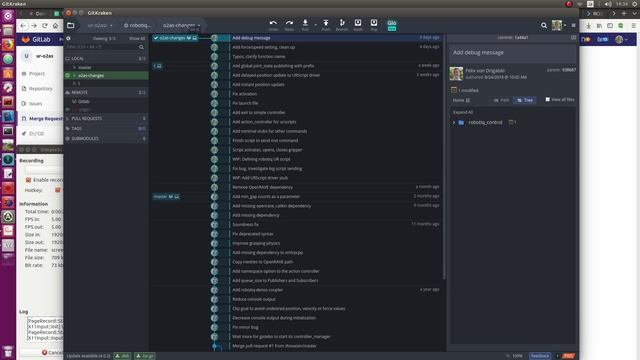Image resolution: width=640 pixels, height=360 pixels.
Task: Open the Pull options dropdown arrow
Action: 316,25
